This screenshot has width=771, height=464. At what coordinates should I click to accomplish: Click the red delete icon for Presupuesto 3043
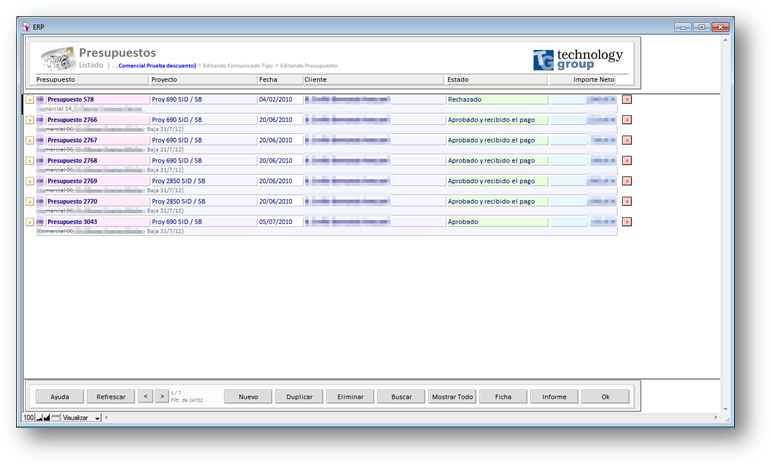627,222
